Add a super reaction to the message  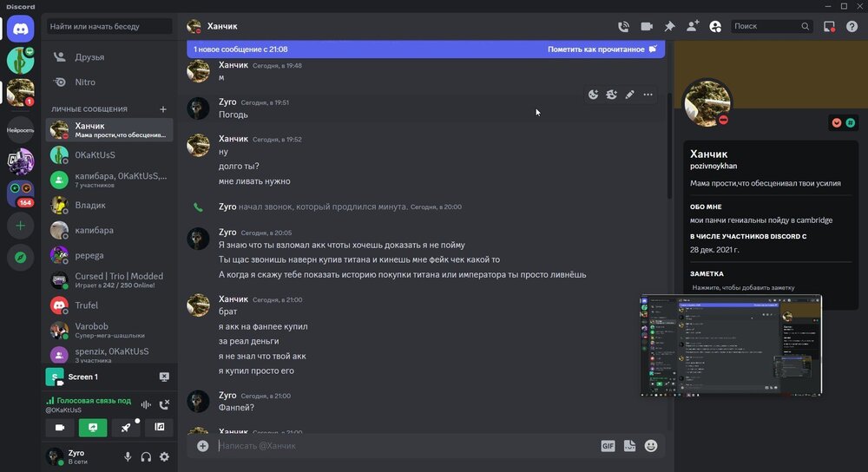click(x=611, y=95)
